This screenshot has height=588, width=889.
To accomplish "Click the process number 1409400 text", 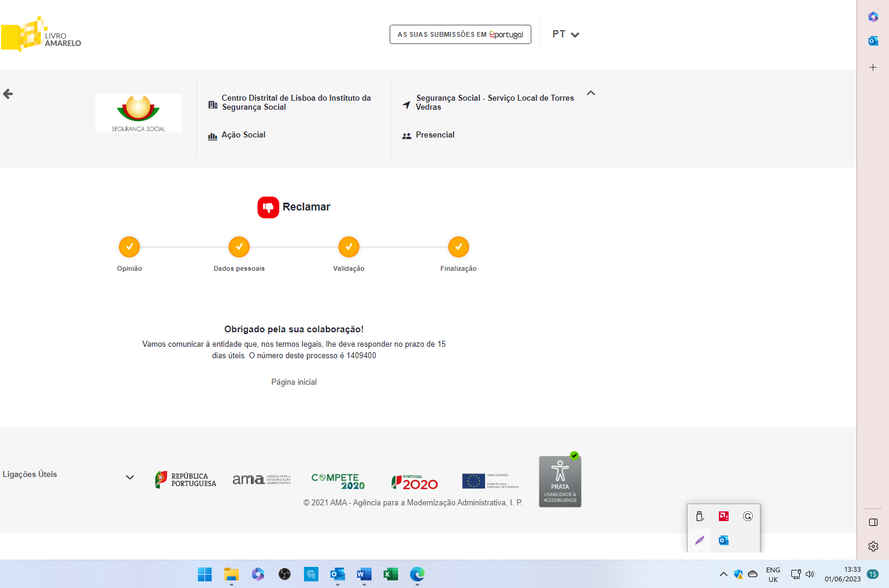I will click(x=361, y=356).
